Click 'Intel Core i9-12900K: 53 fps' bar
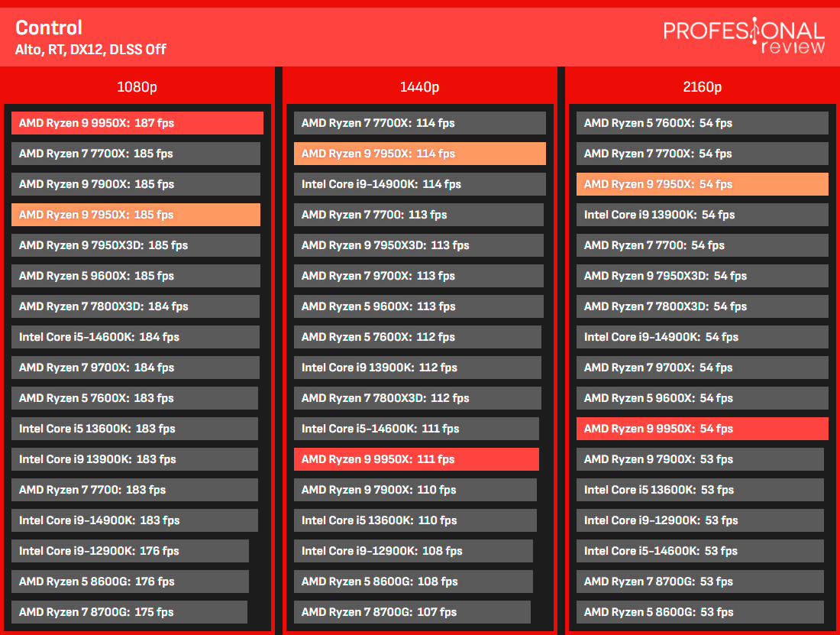The height and width of the screenshot is (635, 840). click(x=700, y=520)
